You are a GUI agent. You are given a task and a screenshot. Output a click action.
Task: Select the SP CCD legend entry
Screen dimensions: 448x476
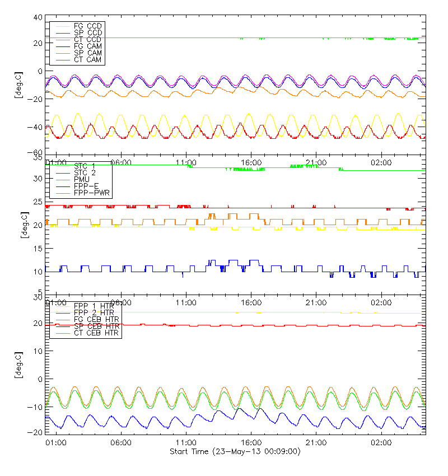pos(87,33)
